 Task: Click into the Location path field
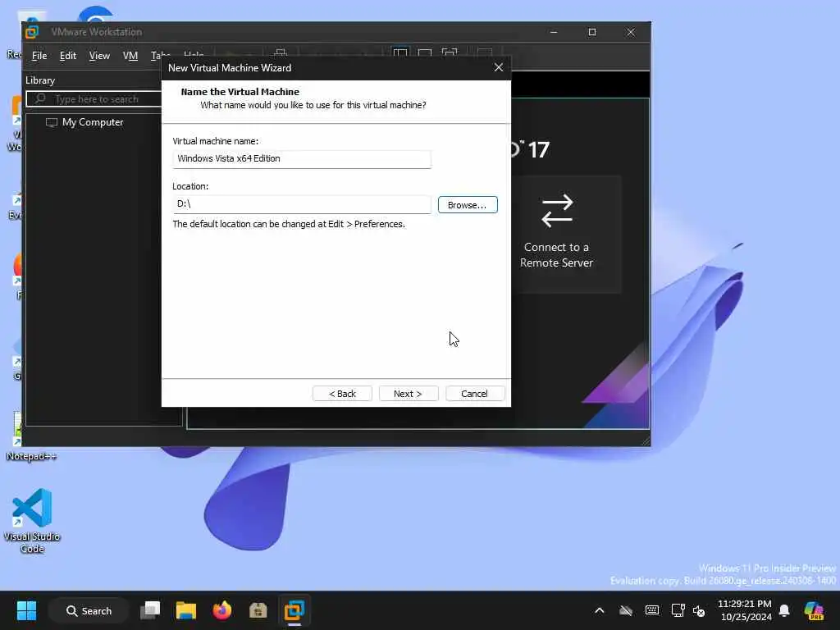[x=302, y=204]
